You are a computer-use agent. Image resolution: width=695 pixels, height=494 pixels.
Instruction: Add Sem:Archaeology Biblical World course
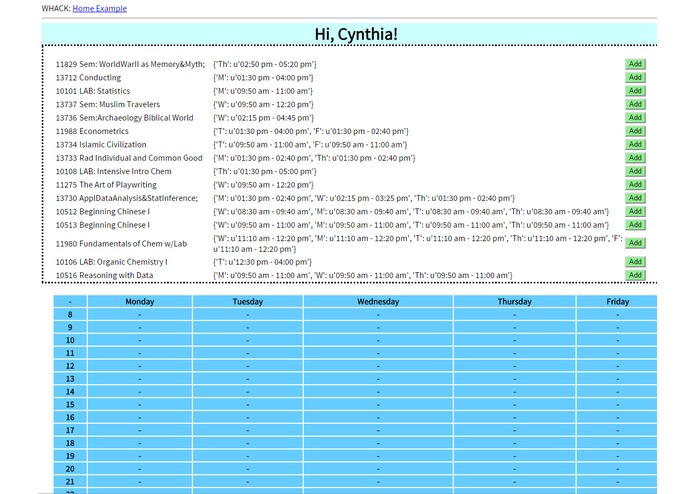click(635, 117)
